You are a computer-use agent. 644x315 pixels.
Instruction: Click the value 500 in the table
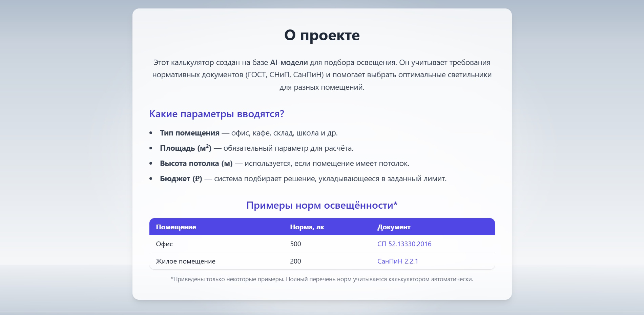point(295,244)
